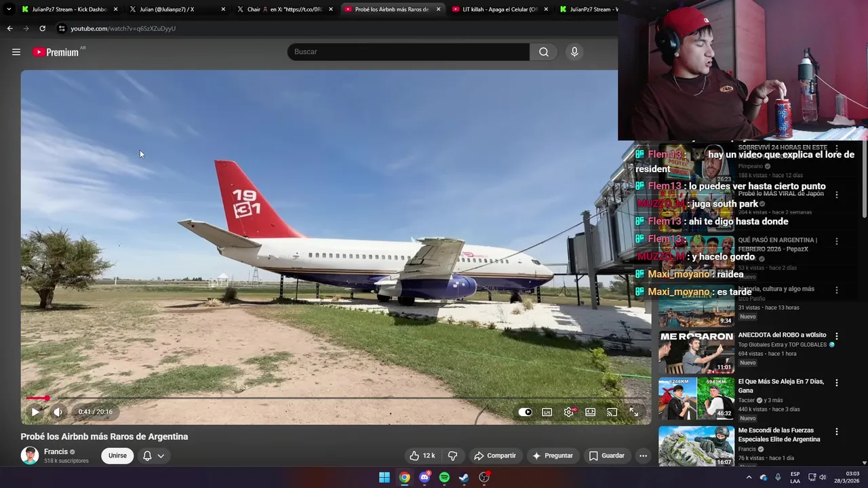Screen dimensions: 868x488
Task: Close the Probé los Airbnb tab
Action: [438, 9]
